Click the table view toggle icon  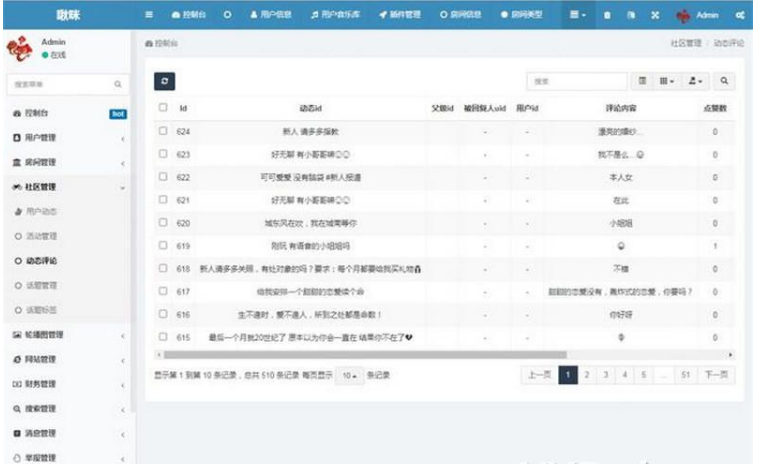coord(643,81)
